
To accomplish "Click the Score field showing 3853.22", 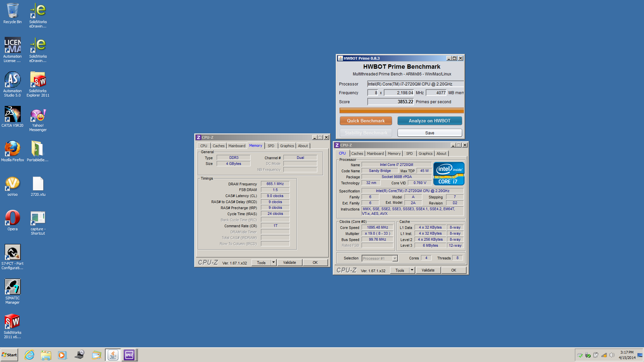I will (x=391, y=102).
